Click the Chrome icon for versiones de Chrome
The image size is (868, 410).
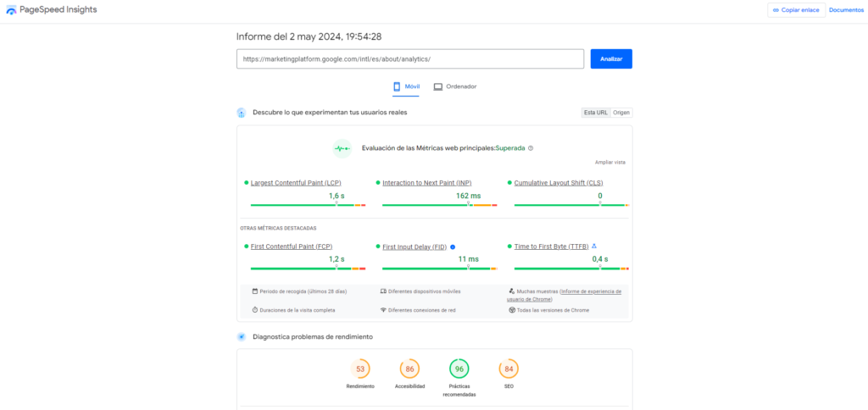(x=512, y=310)
